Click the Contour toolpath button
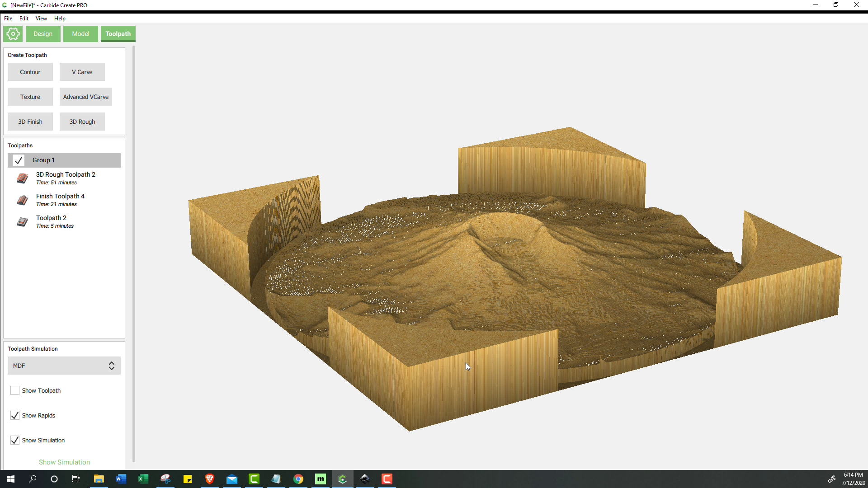 point(30,71)
